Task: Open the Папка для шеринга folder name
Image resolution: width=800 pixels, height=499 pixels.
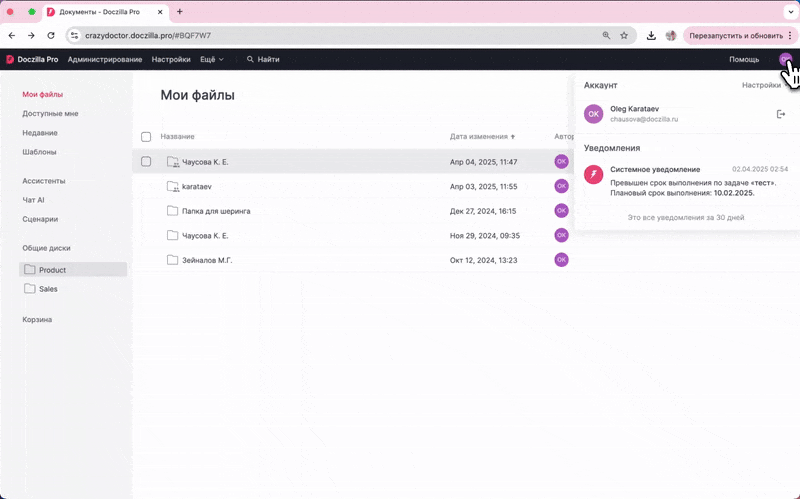Action: [x=216, y=211]
